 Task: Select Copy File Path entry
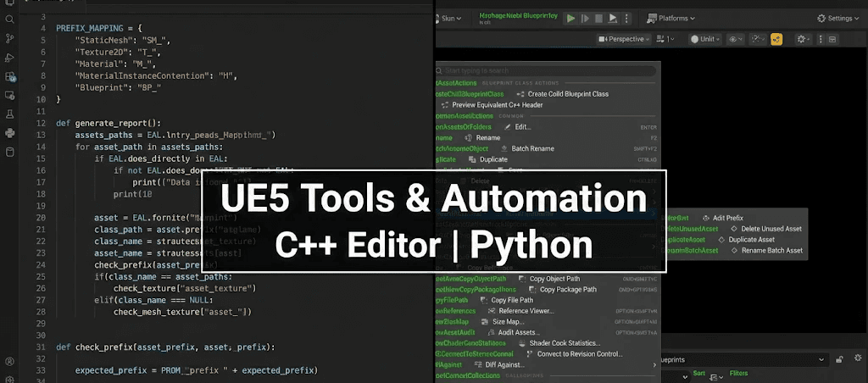tap(507, 301)
